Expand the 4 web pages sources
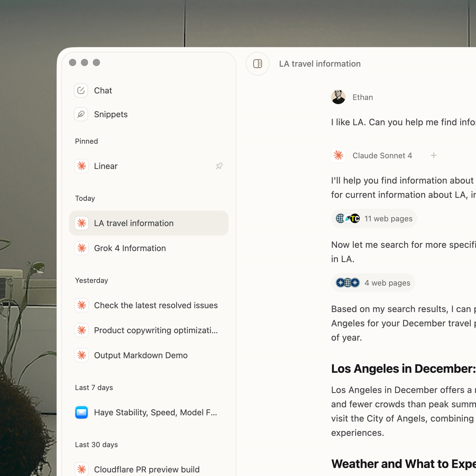The height and width of the screenshot is (476, 476). pyautogui.click(x=373, y=283)
